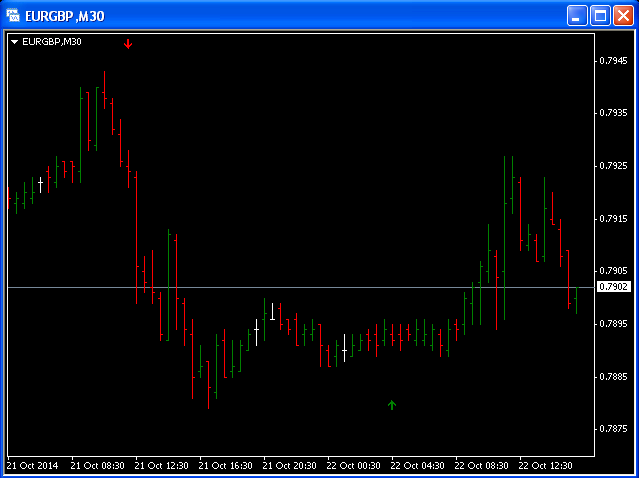The image size is (640, 480).
Task: Select the horizontal bid price line
Action: click(x=300, y=287)
